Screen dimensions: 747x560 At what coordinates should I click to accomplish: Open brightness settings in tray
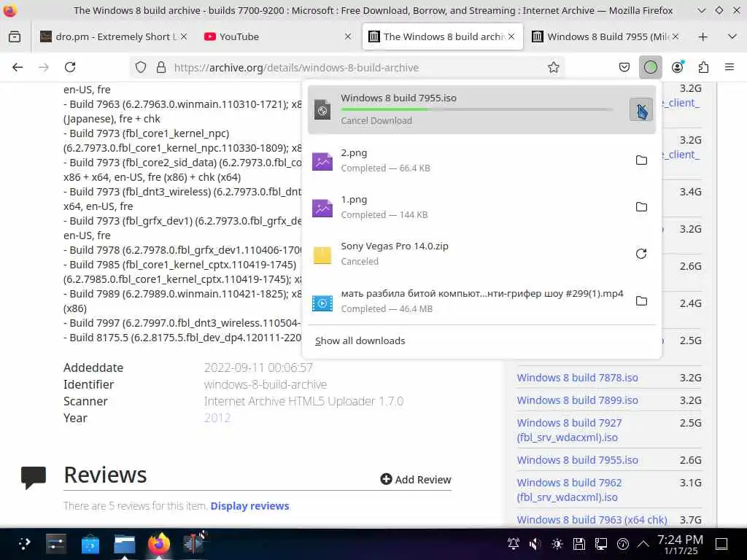557,544
